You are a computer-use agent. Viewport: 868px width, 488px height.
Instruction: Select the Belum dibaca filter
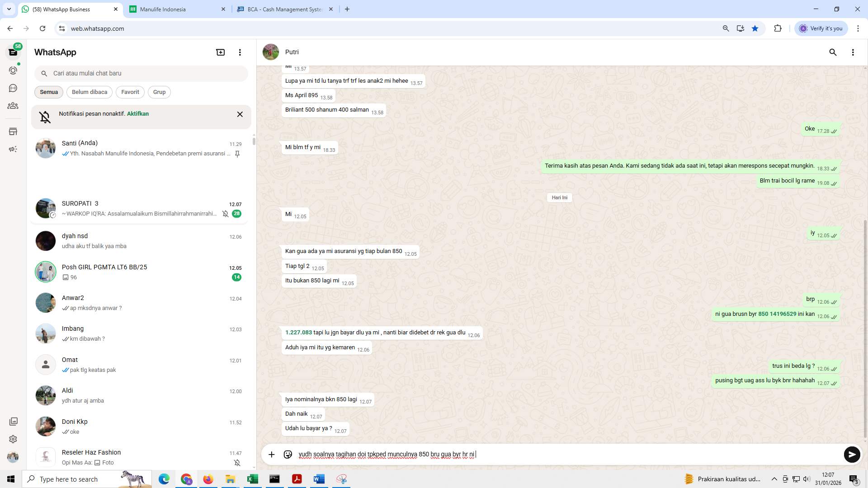(89, 92)
